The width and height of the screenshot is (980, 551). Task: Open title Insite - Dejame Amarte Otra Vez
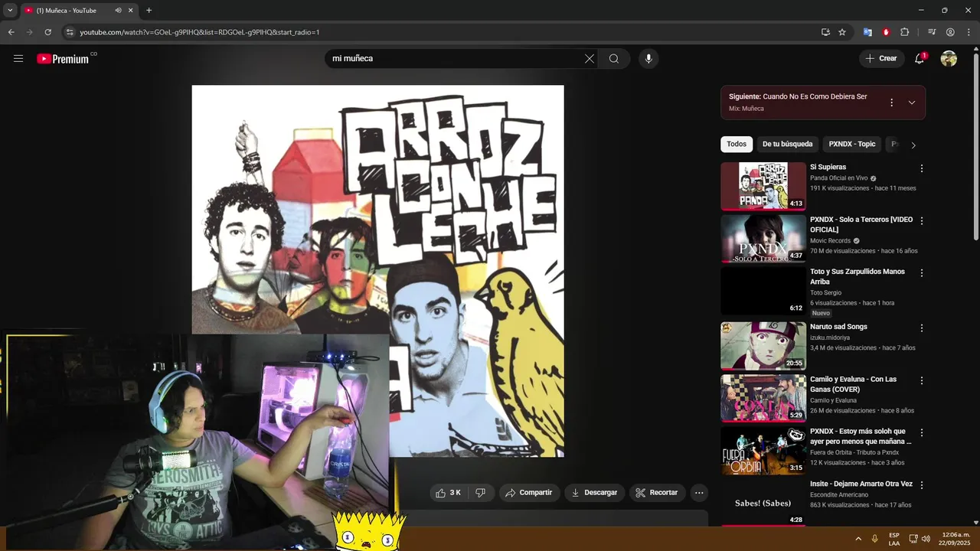[x=861, y=484]
